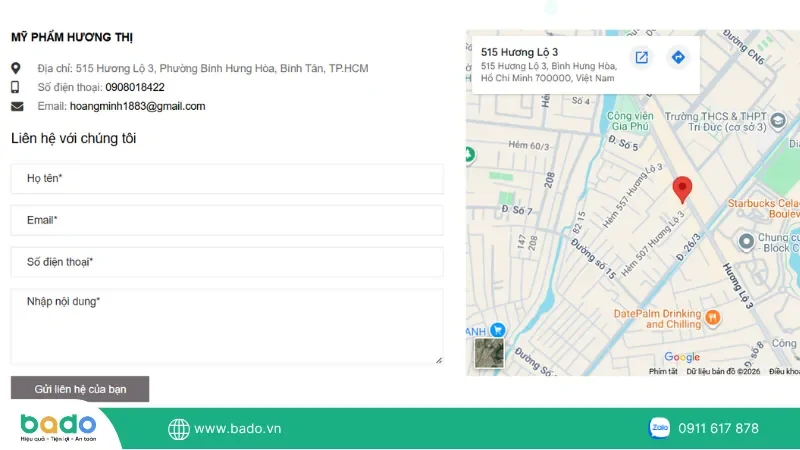Click the mobile phone icon
The image size is (800, 450).
point(15,87)
